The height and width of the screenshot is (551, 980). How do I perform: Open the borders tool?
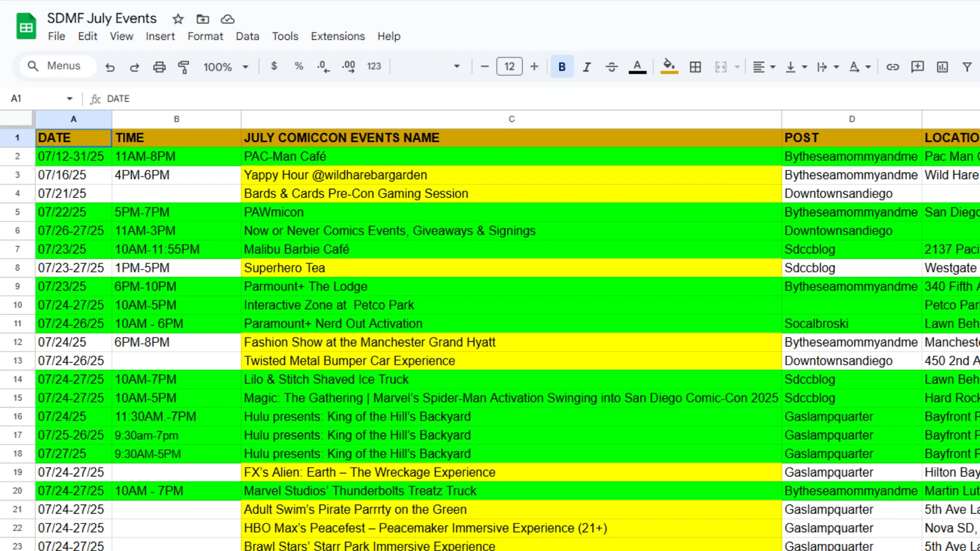695,67
